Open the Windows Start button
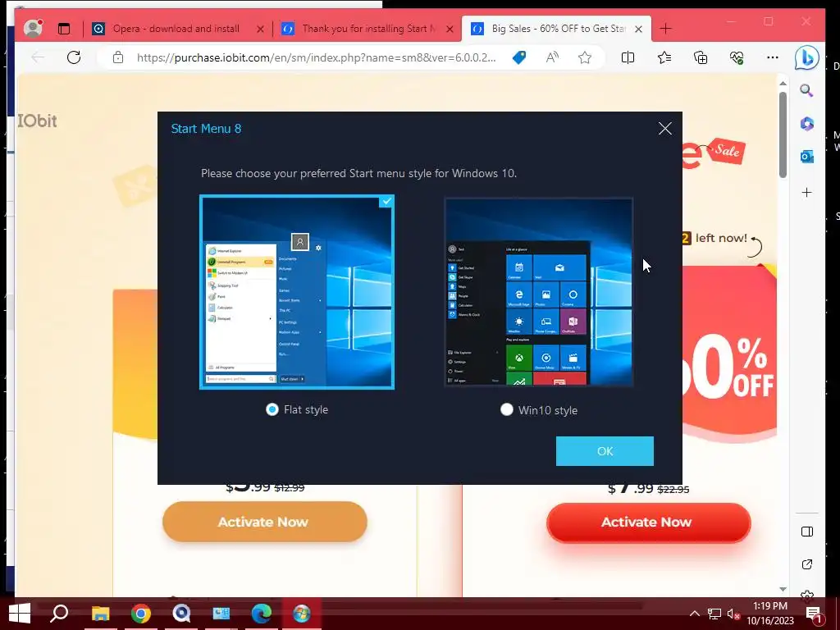Screen dimensions: 840x630 (20, 614)
